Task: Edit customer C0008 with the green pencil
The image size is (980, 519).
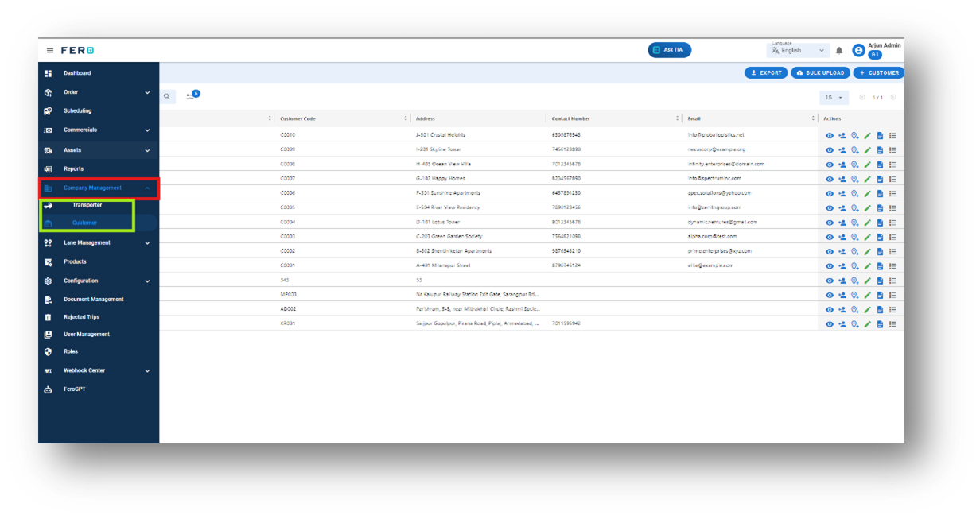Action: 867,165
